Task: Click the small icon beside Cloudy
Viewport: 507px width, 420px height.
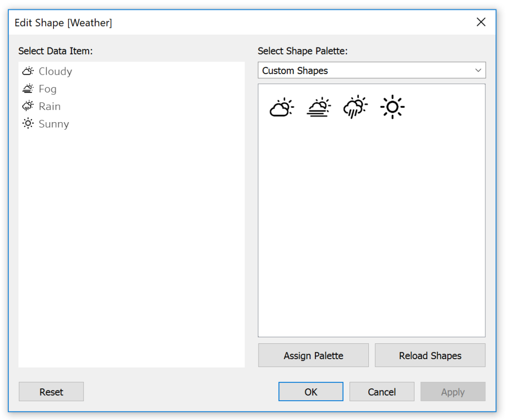Action: [28, 71]
